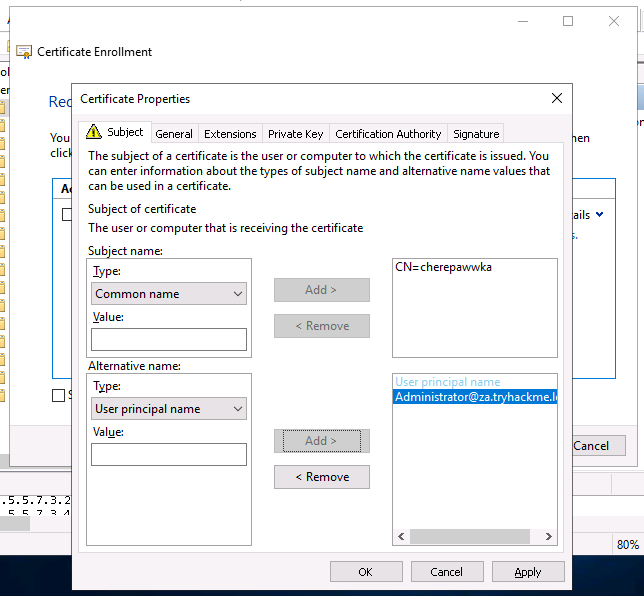Click the User principal name list header
The width and height of the screenshot is (644, 596).
point(448,382)
